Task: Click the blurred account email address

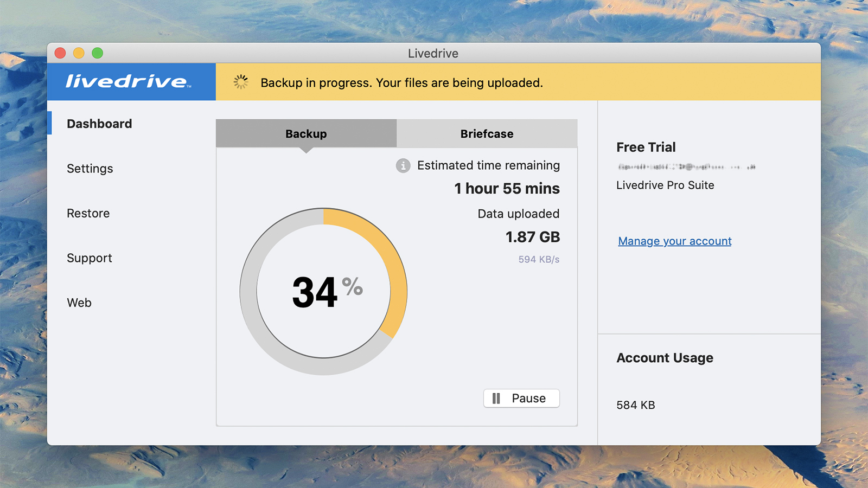Action: pyautogui.click(x=687, y=167)
